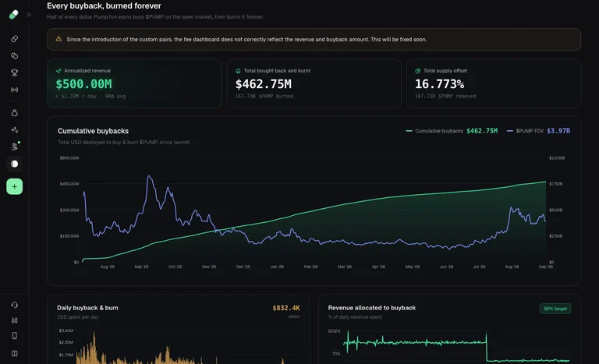This screenshot has width=599, height=364.
Task: Open the activity pulse line icon
Action: (x=15, y=130)
